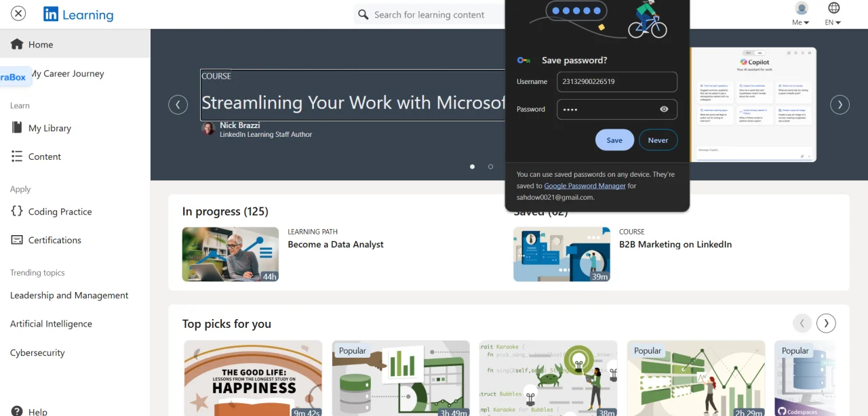
Task: Open B2B Marketing on LinkedIn course
Action: pyautogui.click(x=675, y=244)
